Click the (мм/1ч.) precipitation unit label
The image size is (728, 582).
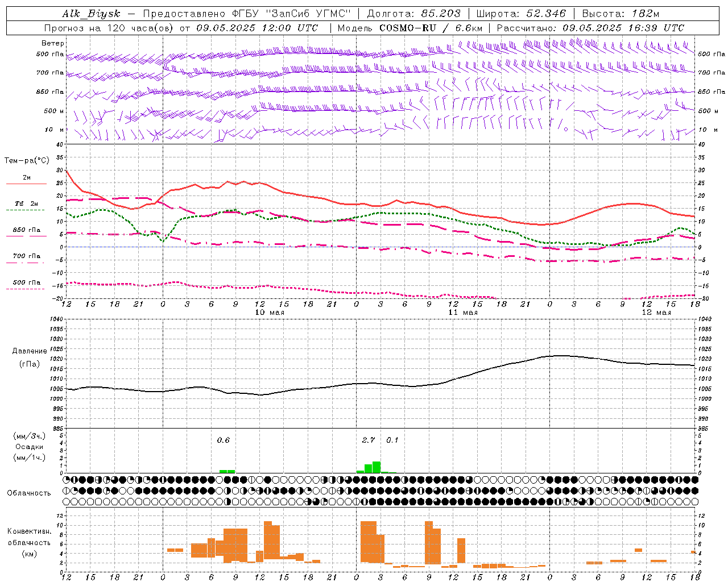click(30, 458)
